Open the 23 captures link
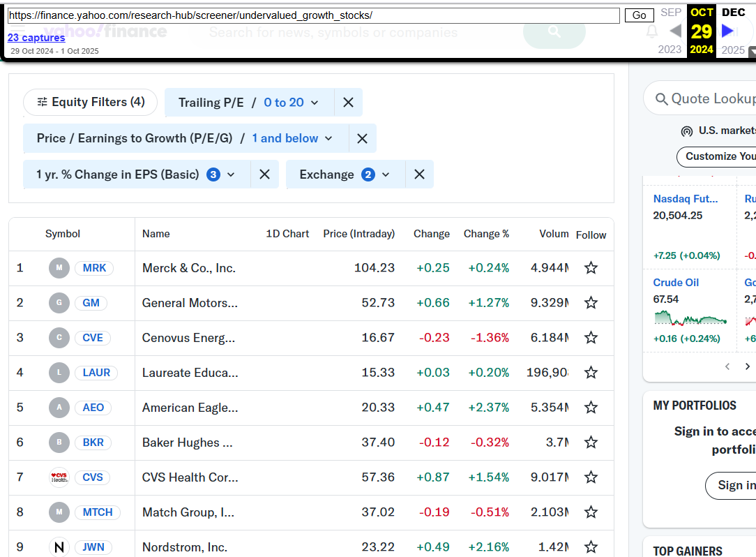 coord(36,37)
